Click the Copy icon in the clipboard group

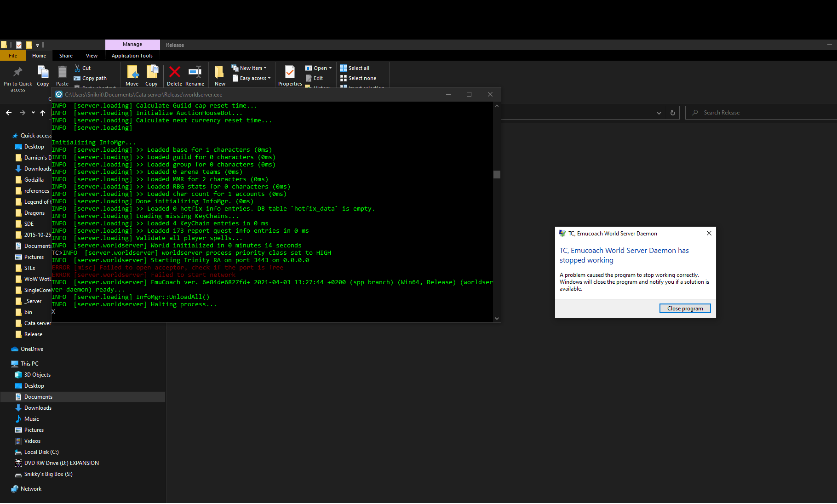43,72
